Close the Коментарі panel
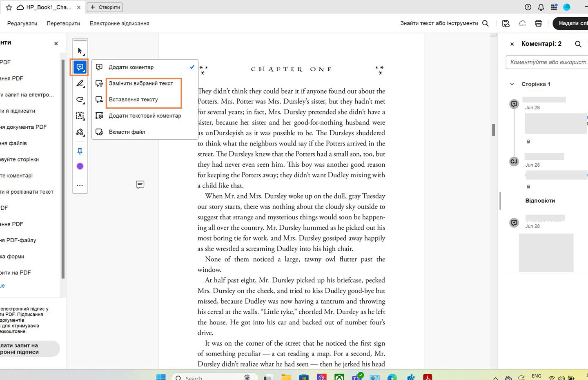Screen dimensions: 588x380 click(512, 44)
